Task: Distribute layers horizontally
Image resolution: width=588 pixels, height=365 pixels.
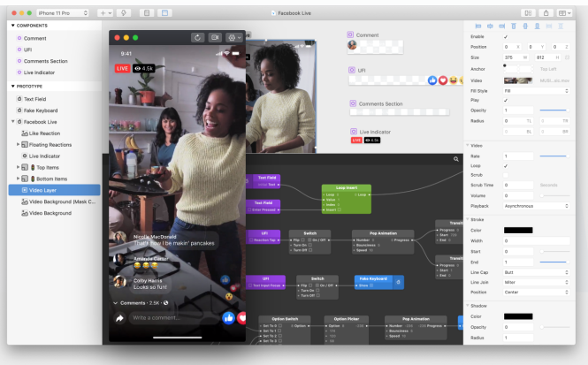Action: tap(549, 27)
